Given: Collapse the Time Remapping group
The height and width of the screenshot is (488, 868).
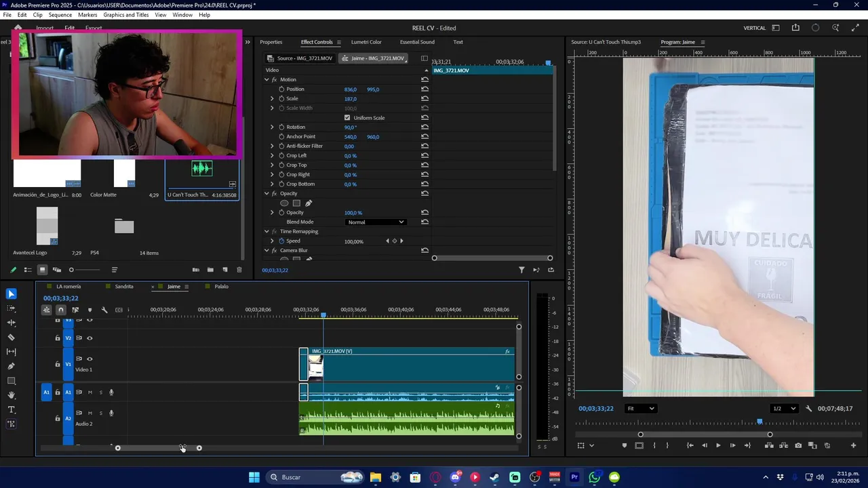Looking at the screenshot, I should (x=267, y=232).
